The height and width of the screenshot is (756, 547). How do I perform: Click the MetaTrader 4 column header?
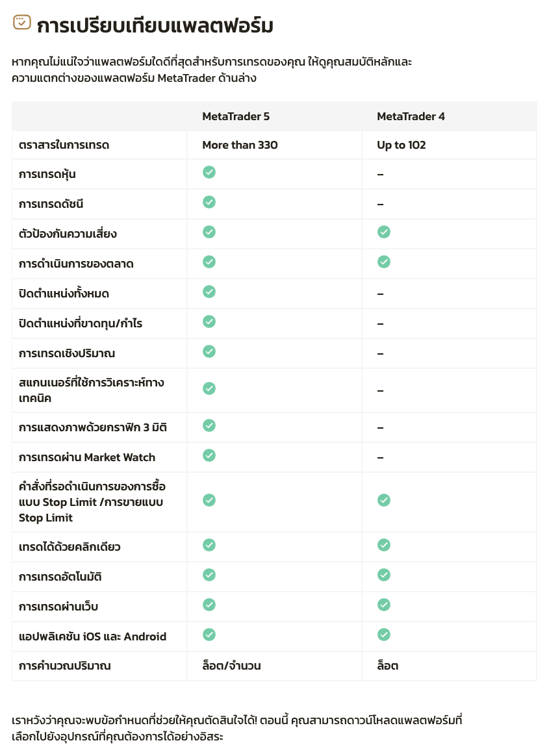[411, 116]
